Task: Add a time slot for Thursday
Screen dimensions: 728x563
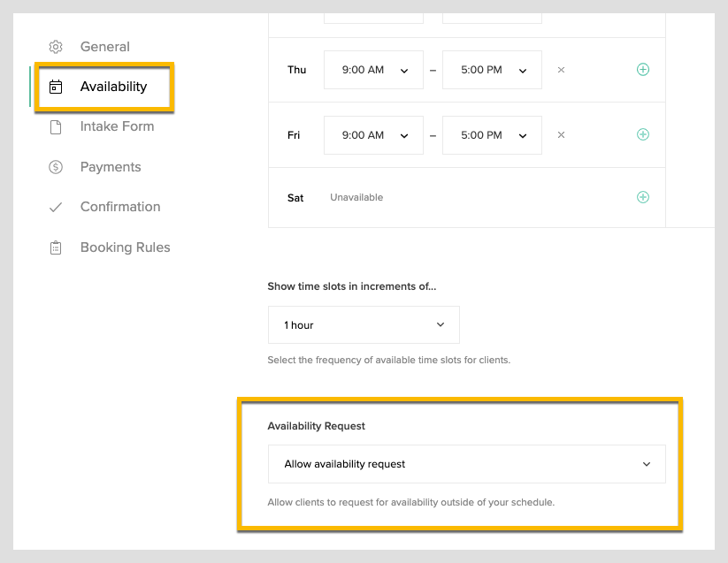Action: [x=643, y=70]
